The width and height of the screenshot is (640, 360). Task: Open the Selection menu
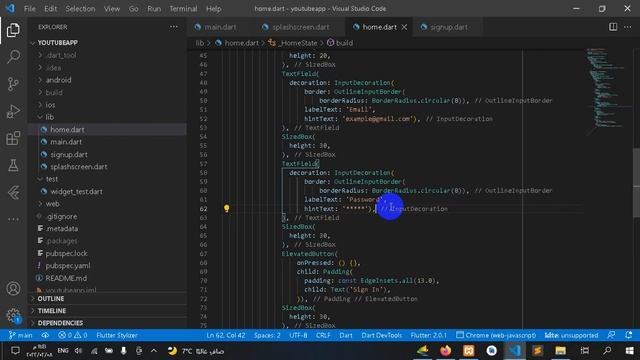[80, 9]
